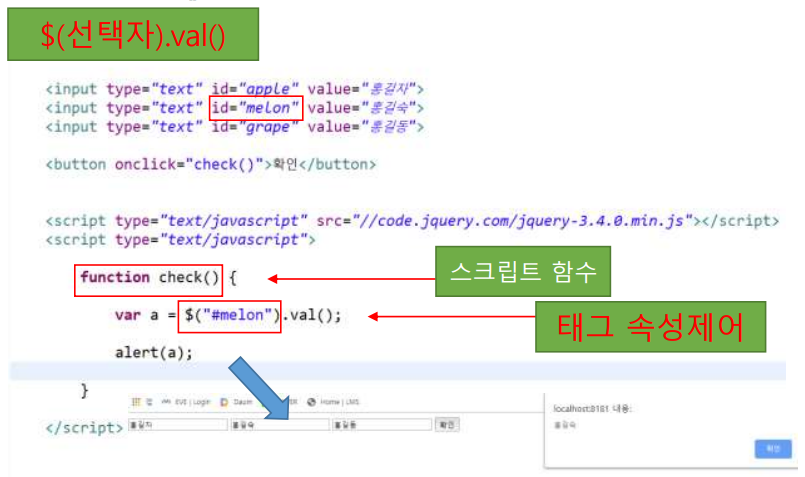Click the code text '.val();'
Screen dimensions: 805x477
click(x=312, y=315)
